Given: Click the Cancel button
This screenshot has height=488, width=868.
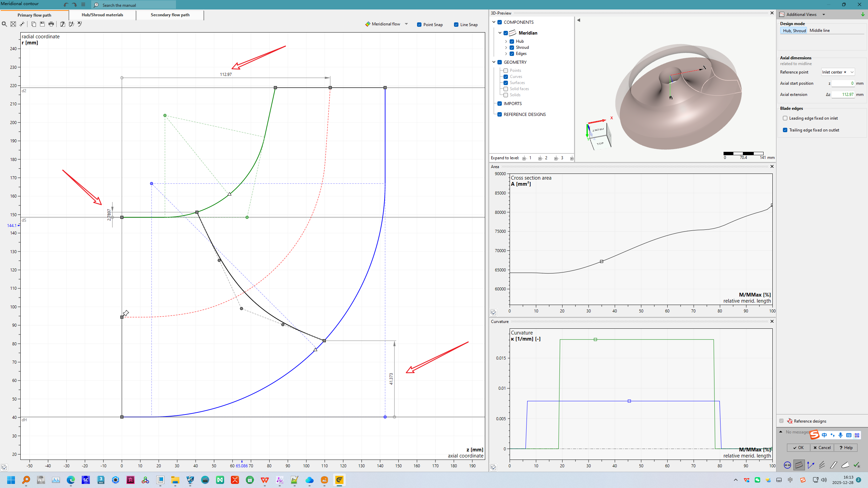Looking at the screenshot, I should click(x=822, y=448).
